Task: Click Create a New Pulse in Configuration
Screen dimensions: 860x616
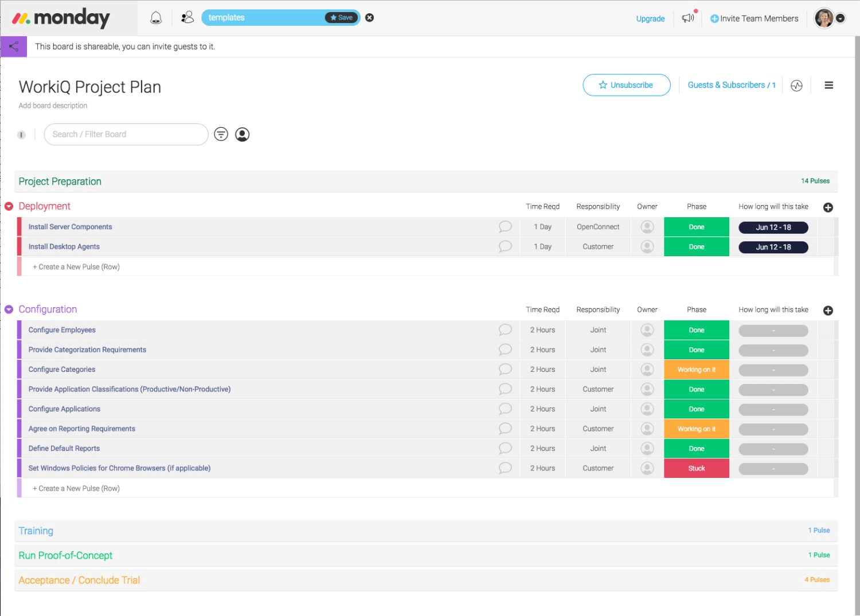Action: tap(76, 489)
